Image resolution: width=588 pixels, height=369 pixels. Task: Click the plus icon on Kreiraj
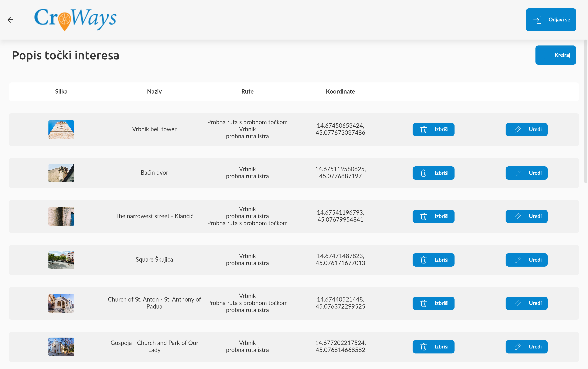tap(545, 55)
